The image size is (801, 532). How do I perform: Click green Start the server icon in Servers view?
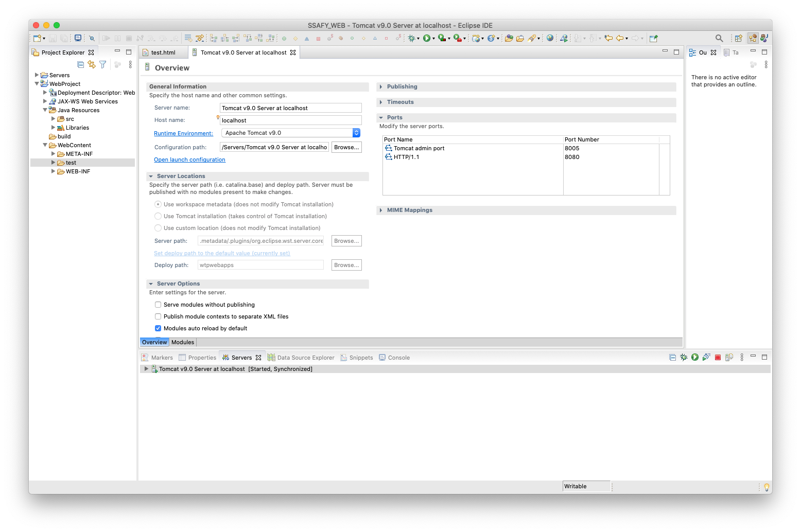point(695,357)
